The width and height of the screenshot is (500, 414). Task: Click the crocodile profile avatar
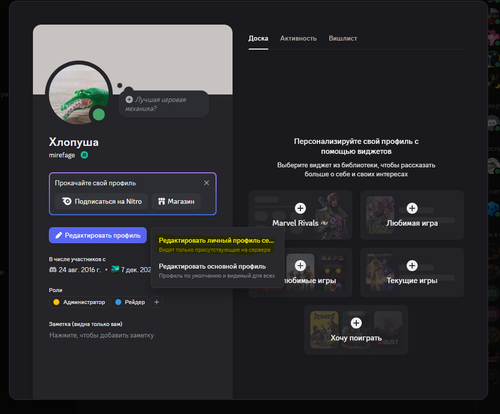coord(79,94)
